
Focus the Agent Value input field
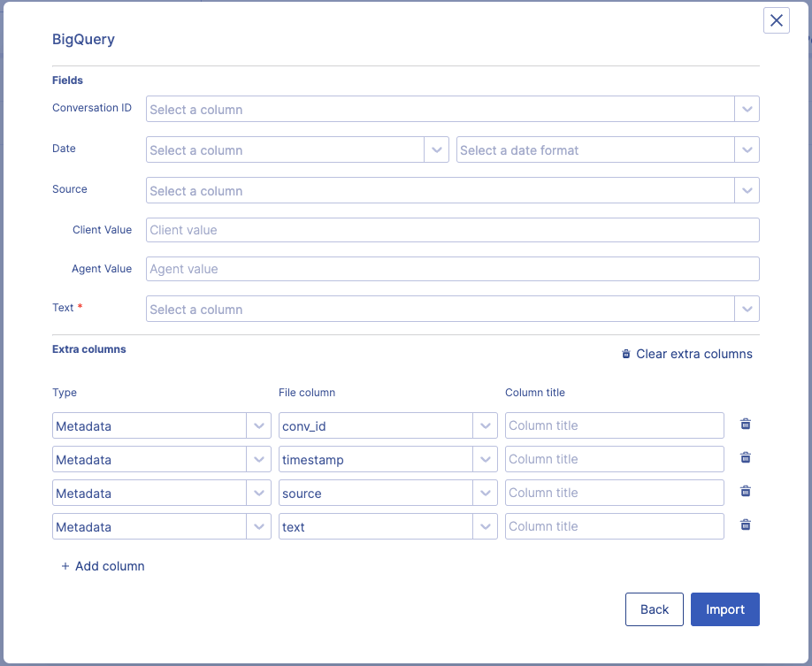tap(452, 269)
